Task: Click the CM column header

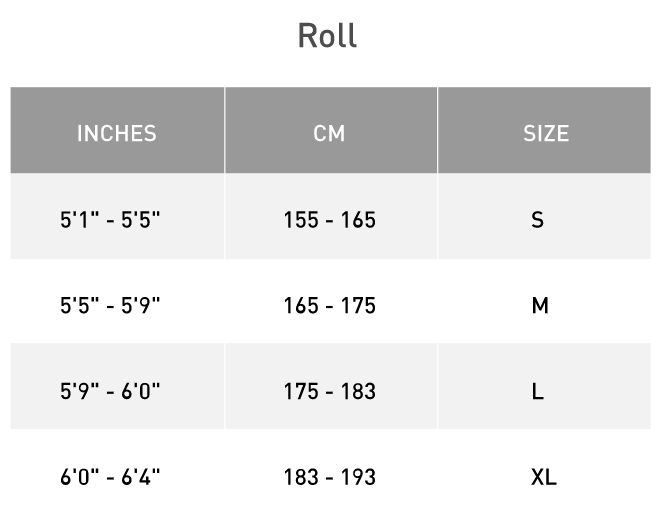Action: coord(329,133)
